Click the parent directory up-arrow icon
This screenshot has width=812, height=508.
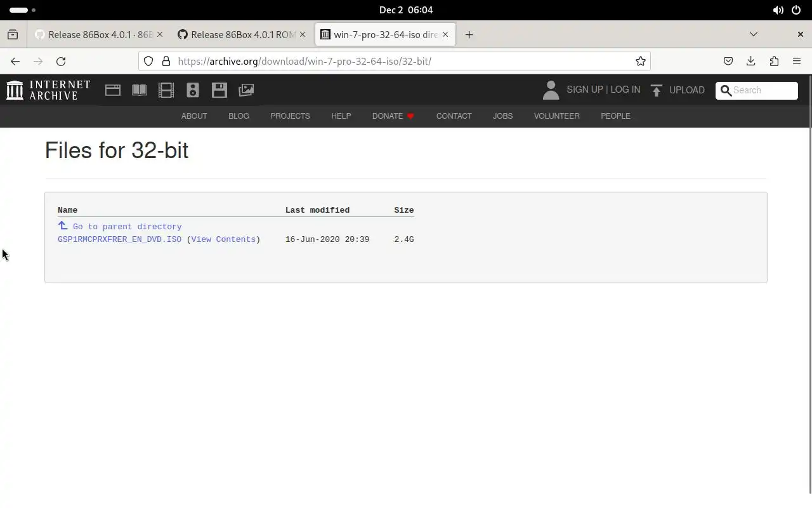tap(63, 225)
